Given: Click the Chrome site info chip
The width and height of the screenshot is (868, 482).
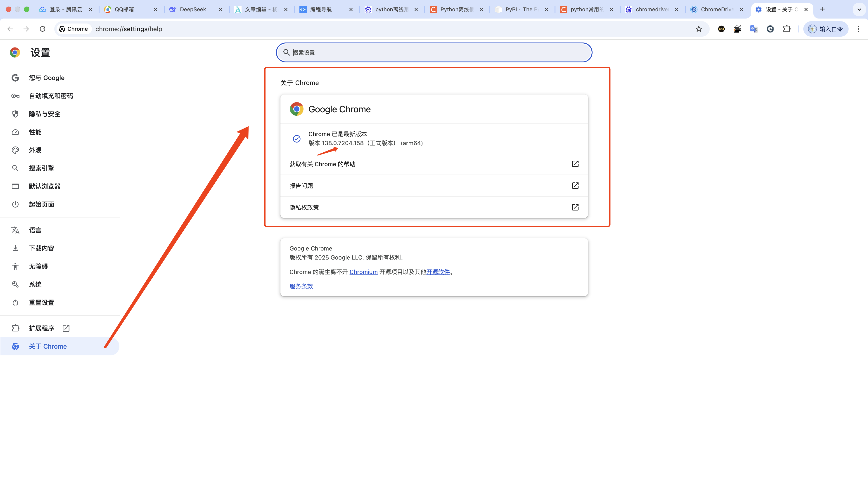Looking at the screenshot, I should 74,29.
